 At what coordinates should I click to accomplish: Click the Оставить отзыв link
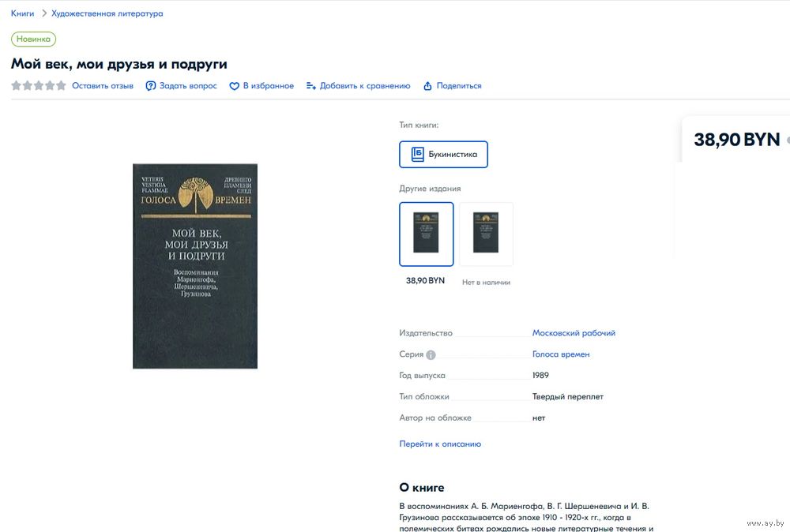pyautogui.click(x=103, y=86)
